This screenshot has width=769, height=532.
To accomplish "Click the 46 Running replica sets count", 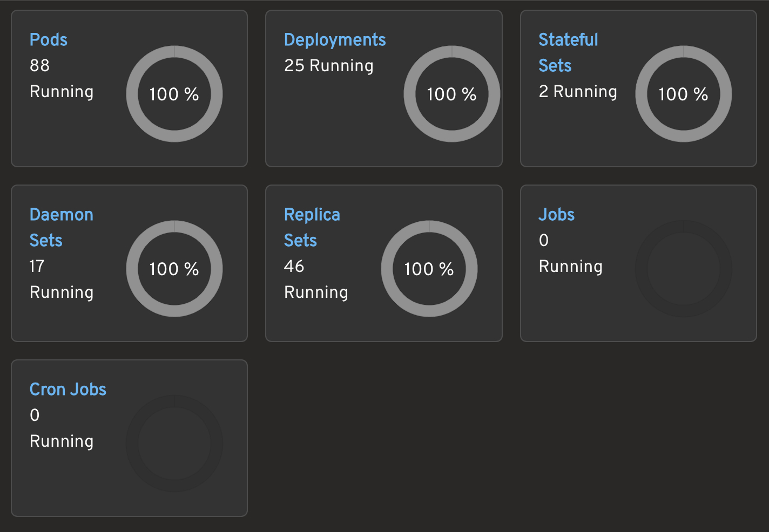I will click(x=316, y=279).
